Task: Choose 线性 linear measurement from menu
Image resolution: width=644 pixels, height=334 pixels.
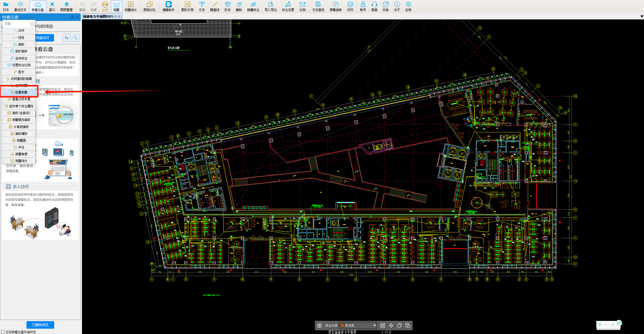Action: pos(19,38)
